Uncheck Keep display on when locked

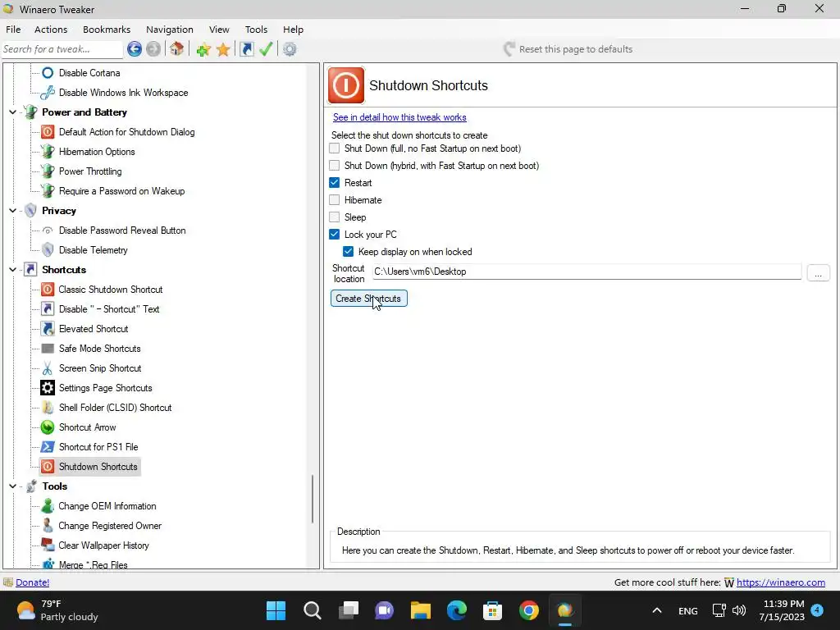coord(348,251)
